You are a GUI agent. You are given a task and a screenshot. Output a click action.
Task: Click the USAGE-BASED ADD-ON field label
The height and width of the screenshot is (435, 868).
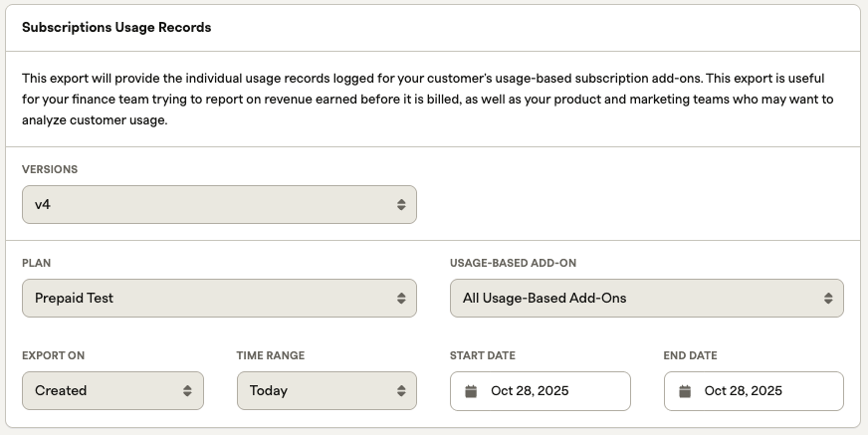click(x=513, y=264)
